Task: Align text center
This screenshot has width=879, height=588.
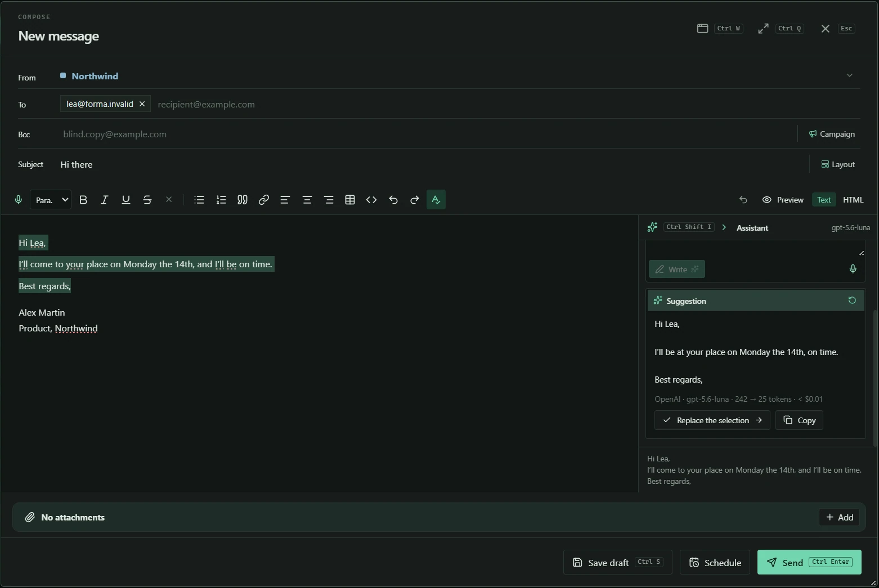Action: tap(307, 200)
